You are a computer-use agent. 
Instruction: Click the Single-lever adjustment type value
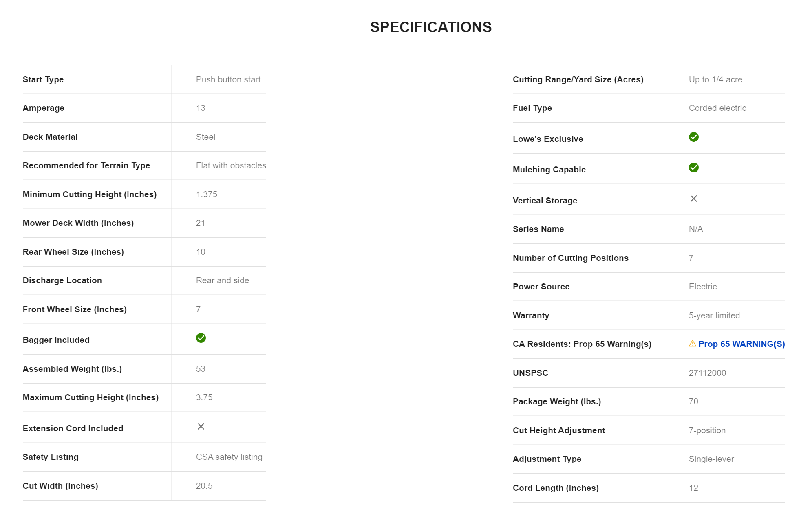(711, 459)
